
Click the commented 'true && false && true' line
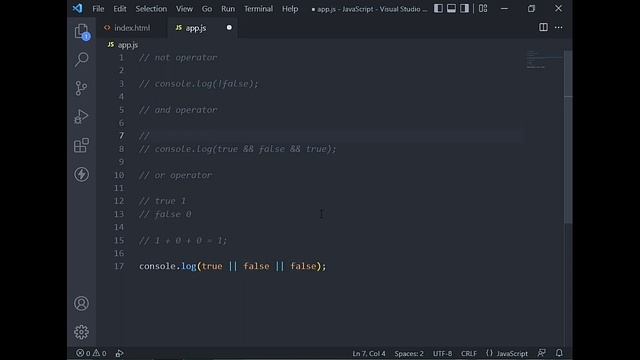[238, 149]
